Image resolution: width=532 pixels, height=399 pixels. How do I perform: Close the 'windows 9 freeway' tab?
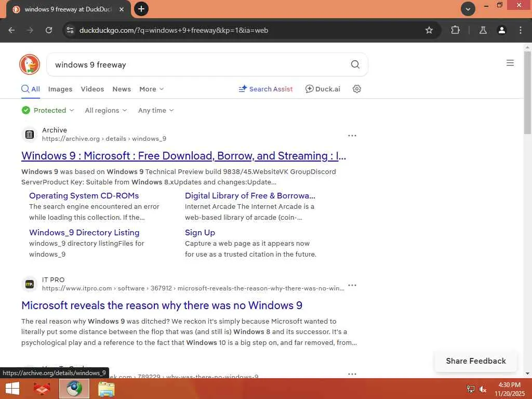[x=122, y=9]
